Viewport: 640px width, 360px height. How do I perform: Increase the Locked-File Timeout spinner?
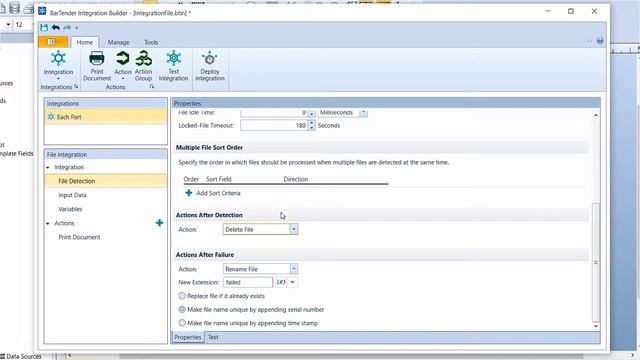(312, 123)
